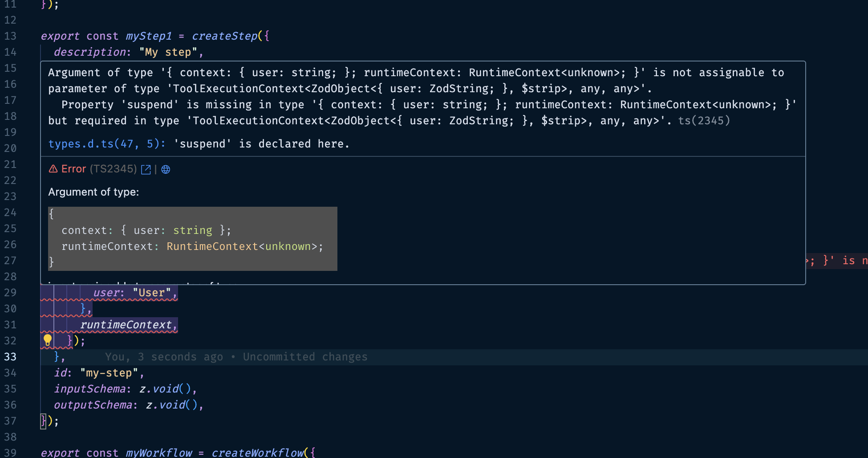Click line number 37 in the gutter
This screenshot has height=458, width=868.
tap(10, 421)
